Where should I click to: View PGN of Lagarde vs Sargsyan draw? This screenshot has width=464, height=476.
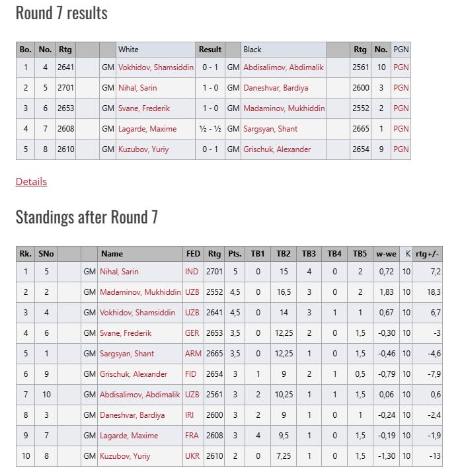pyautogui.click(x=401, y=129)
